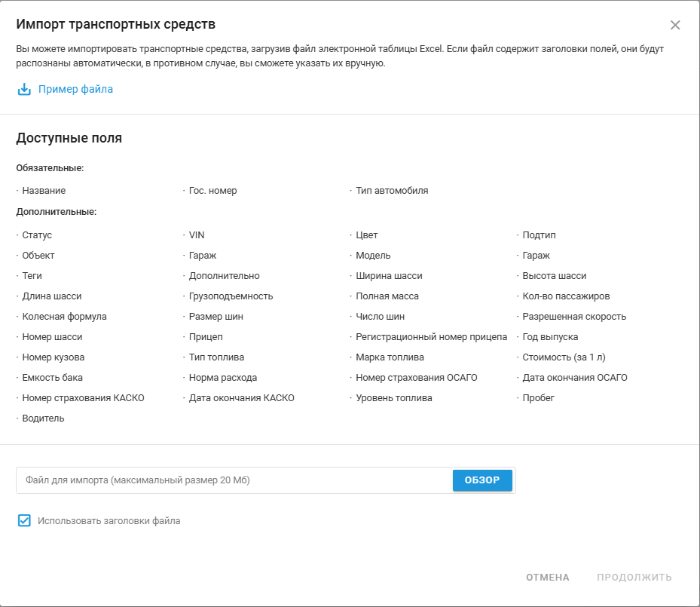The height and width of the screenshot is (607, 700).
Task: Select the Название required field label
Action: coord(44,191)
